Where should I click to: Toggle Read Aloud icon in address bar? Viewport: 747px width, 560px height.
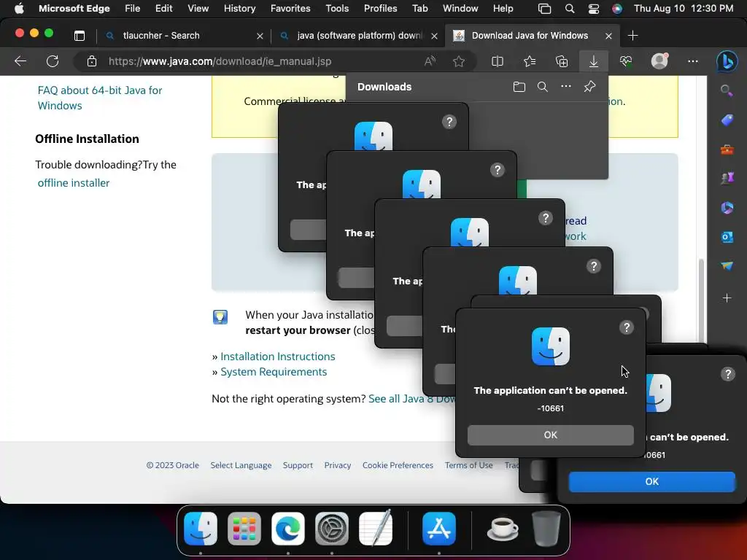[x=430, y=61]
